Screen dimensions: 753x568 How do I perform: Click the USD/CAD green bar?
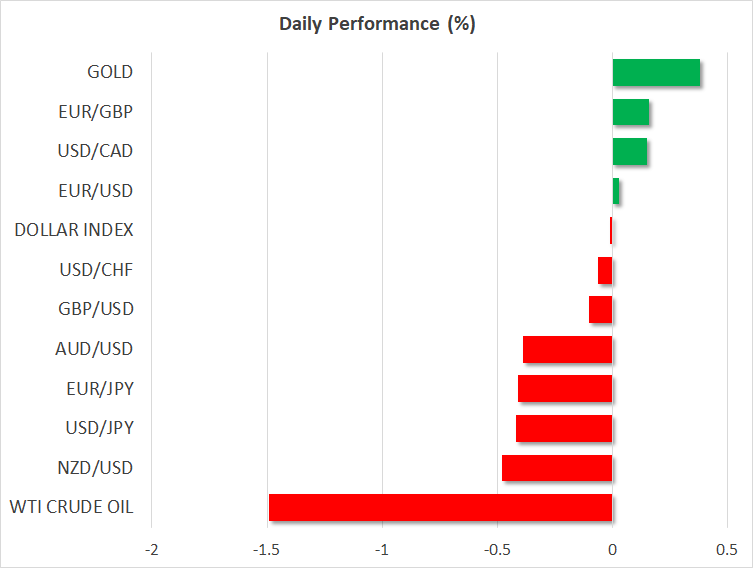coord(629,152)
